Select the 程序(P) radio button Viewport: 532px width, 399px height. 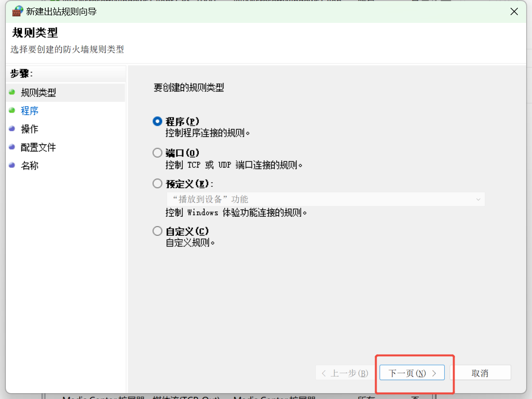157,121
